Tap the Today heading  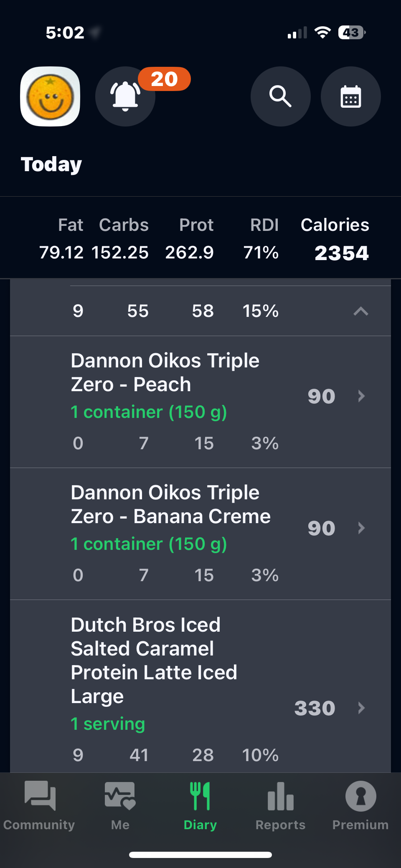coord(51,164)
